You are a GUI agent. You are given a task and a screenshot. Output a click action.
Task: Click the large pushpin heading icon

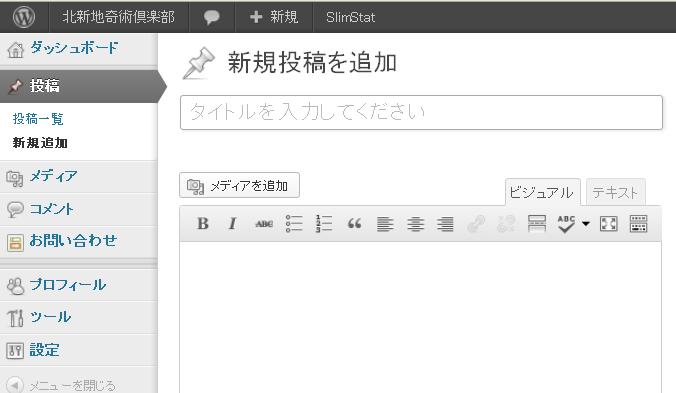[199, 63]
